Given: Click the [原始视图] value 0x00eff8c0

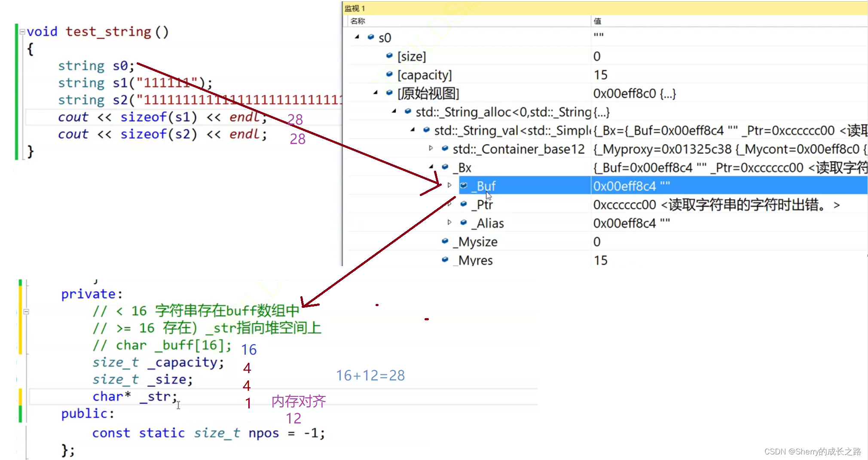Looking at the screenshot, I should (635, 93).
